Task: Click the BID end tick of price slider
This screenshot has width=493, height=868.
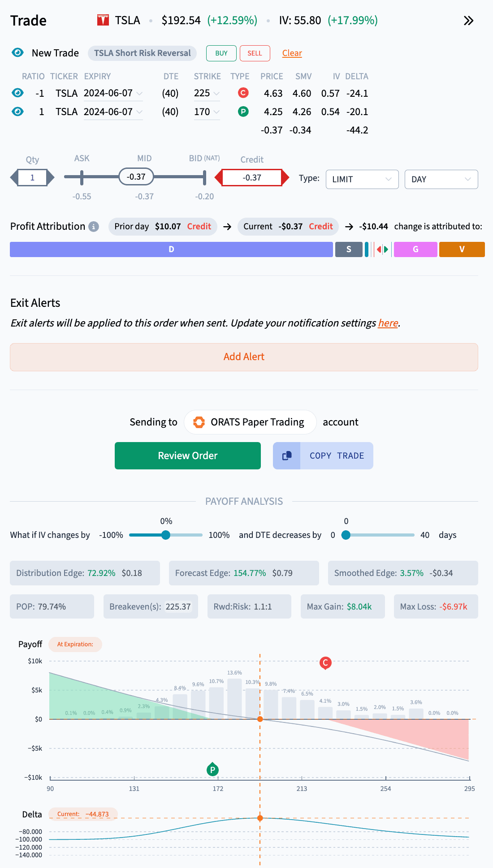Action: (x=204, y=177)
